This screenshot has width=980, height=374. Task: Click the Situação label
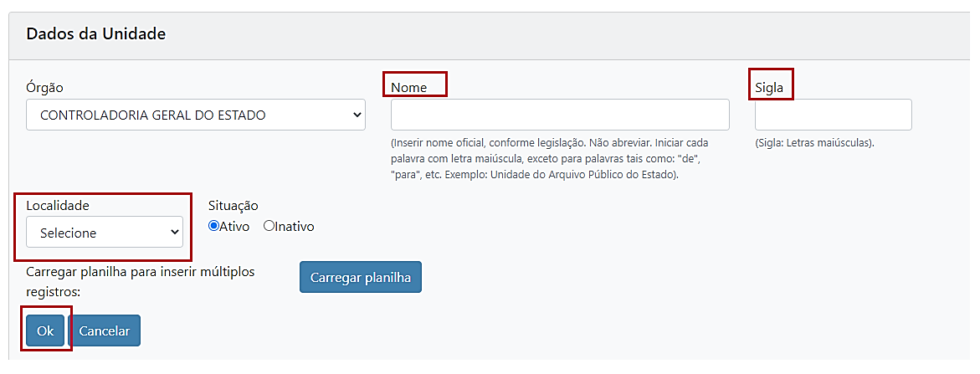[233, 205]
